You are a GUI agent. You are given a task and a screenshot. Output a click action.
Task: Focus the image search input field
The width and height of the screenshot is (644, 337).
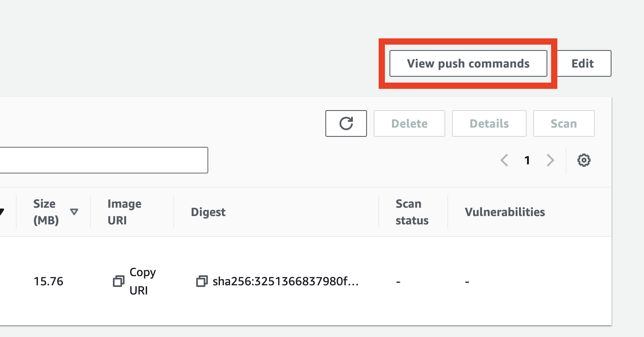point(104,160)
